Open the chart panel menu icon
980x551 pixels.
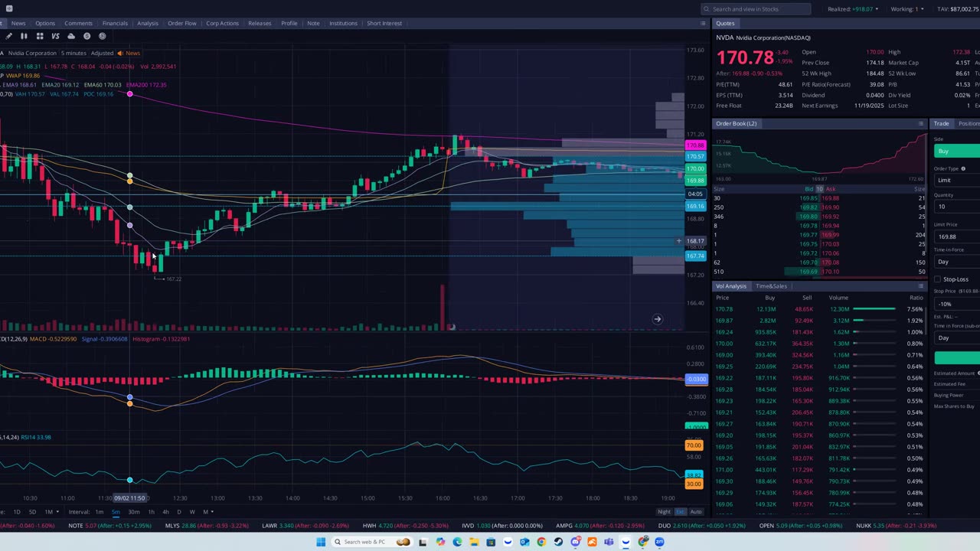[x=703, y=23]
